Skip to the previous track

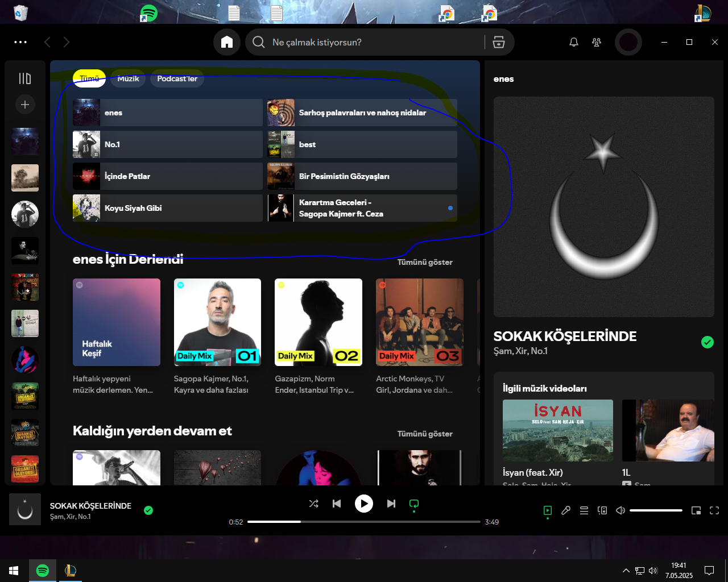pyautogui.click(x=337, y=504)
